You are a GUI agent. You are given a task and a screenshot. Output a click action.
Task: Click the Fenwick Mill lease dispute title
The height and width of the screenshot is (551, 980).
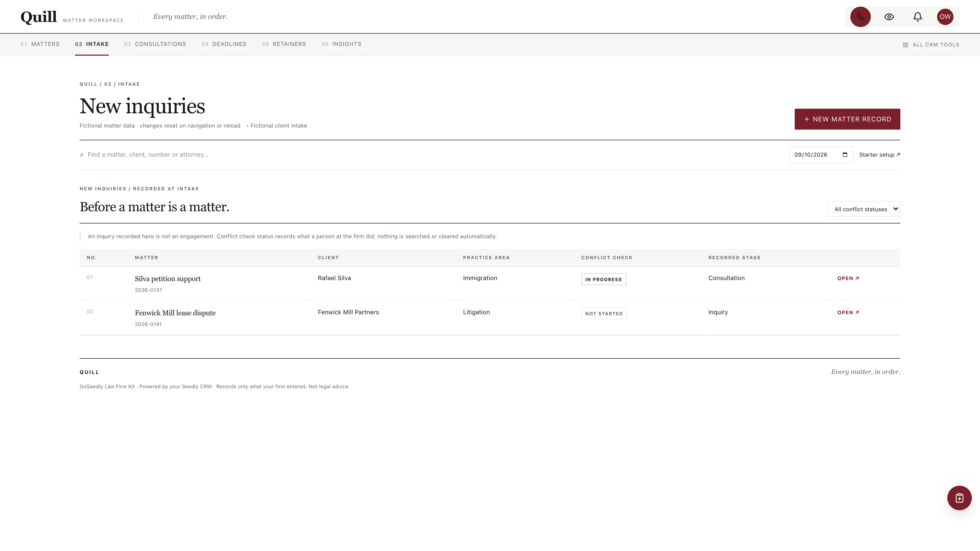pyautogui.click(x=175, y=313)
